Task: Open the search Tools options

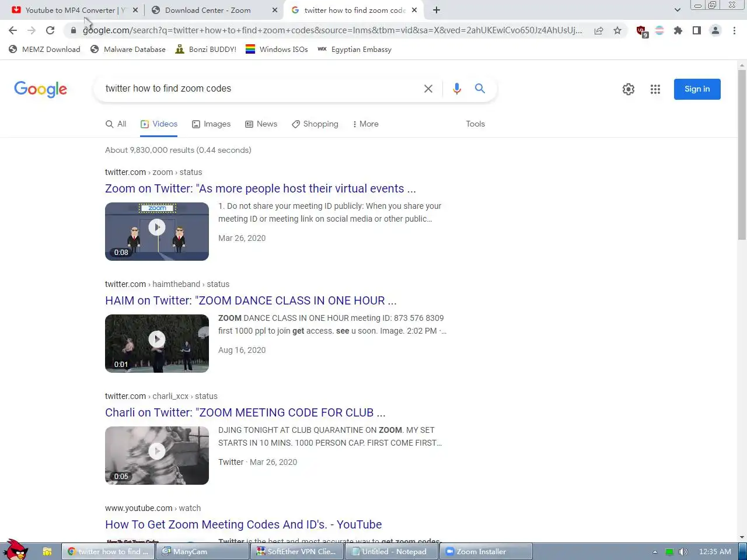Action: click(475, 124)
